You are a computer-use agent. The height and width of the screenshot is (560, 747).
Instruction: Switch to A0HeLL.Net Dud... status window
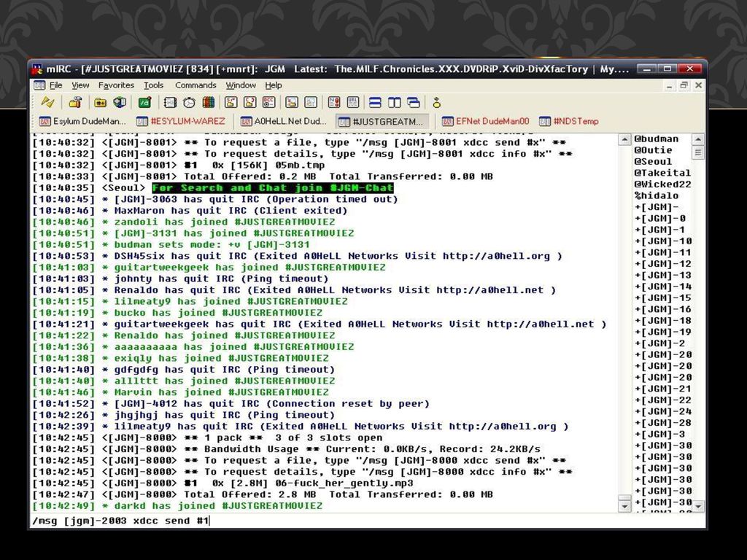[284, 122]
